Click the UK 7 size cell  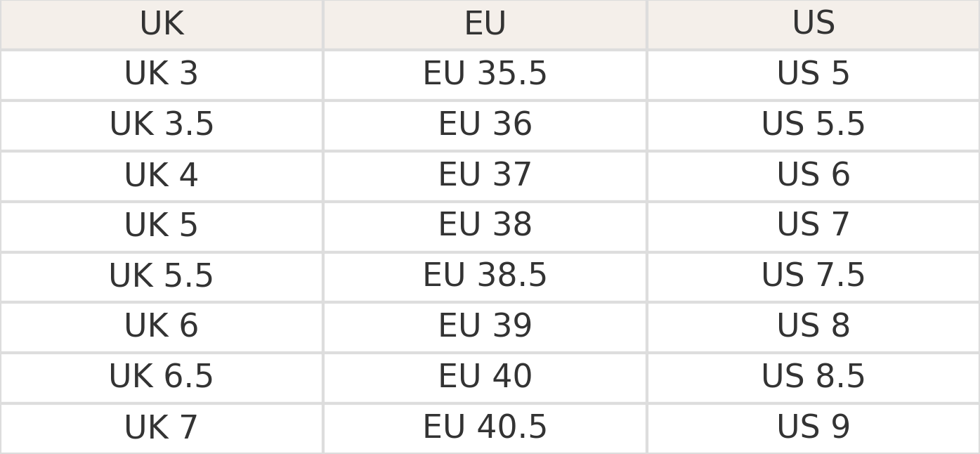coord(162,428)
